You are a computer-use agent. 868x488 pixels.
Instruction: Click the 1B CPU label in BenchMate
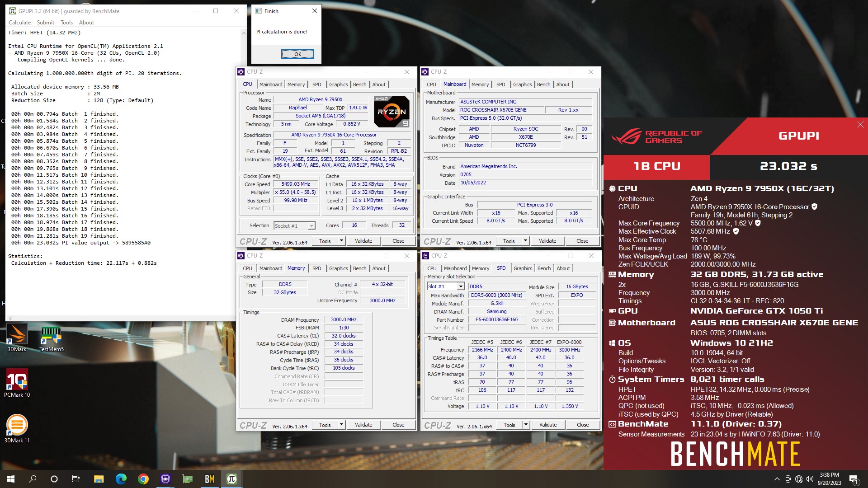pos(656,166)
